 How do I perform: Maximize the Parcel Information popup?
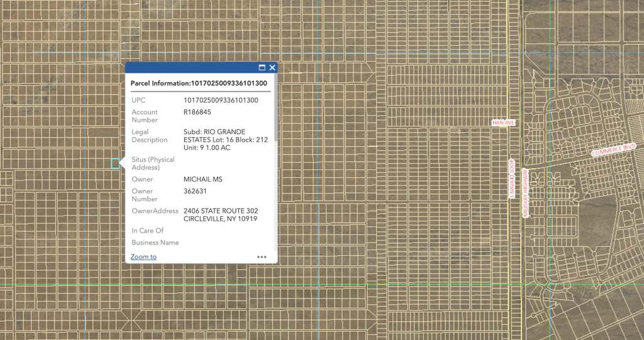[262, 68]
